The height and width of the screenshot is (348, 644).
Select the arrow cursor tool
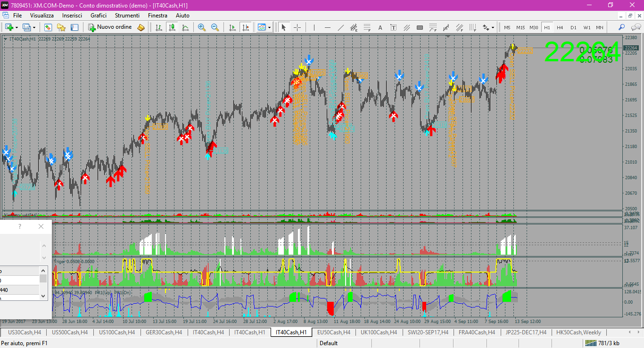click(284, 27)
